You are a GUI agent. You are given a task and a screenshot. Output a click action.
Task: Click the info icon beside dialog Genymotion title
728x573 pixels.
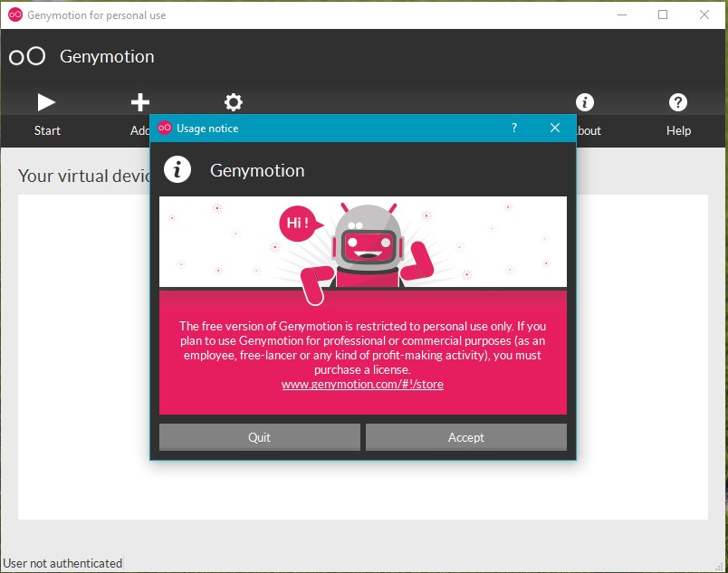(177, 169)
